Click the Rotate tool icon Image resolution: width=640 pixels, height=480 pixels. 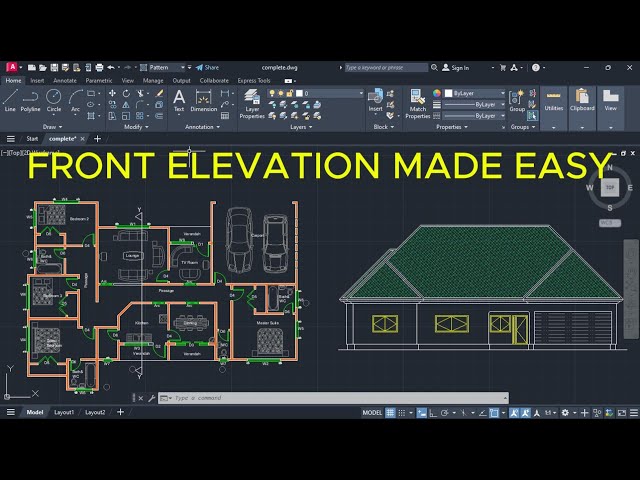tap(126, 93)
